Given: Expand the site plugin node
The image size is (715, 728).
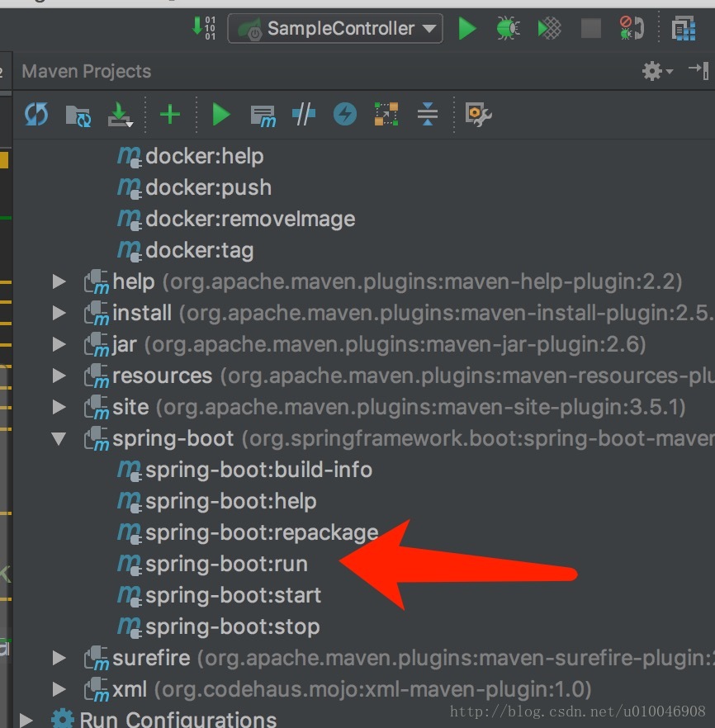Looking at the screenshot, I should (x=59, y=407).
